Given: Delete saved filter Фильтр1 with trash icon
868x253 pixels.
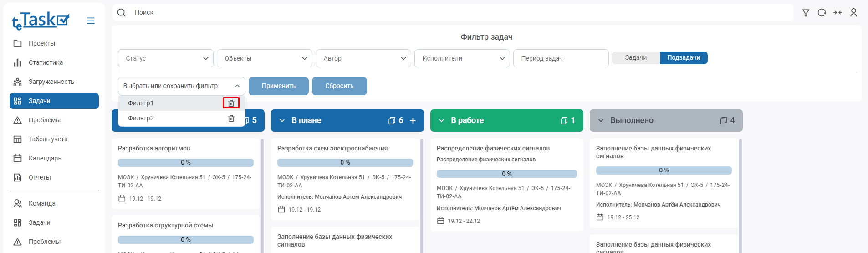Looking at the screenshot, I should pyautogui.click(x=231, y=103).
